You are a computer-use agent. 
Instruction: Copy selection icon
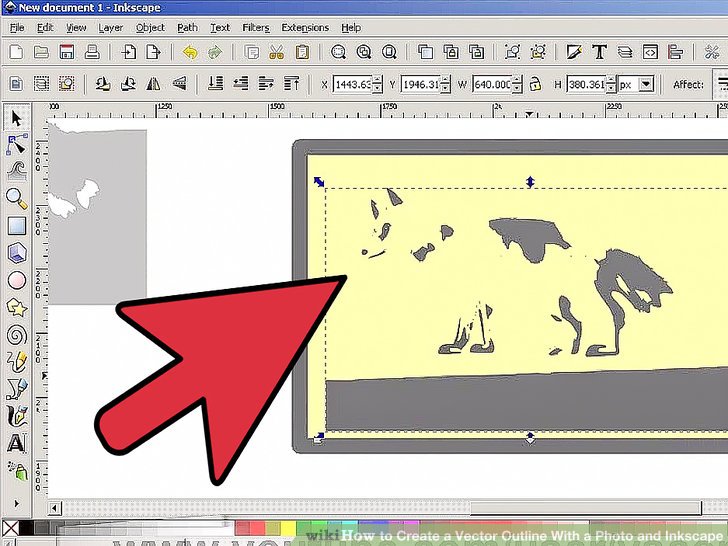(x=252, y=52)
